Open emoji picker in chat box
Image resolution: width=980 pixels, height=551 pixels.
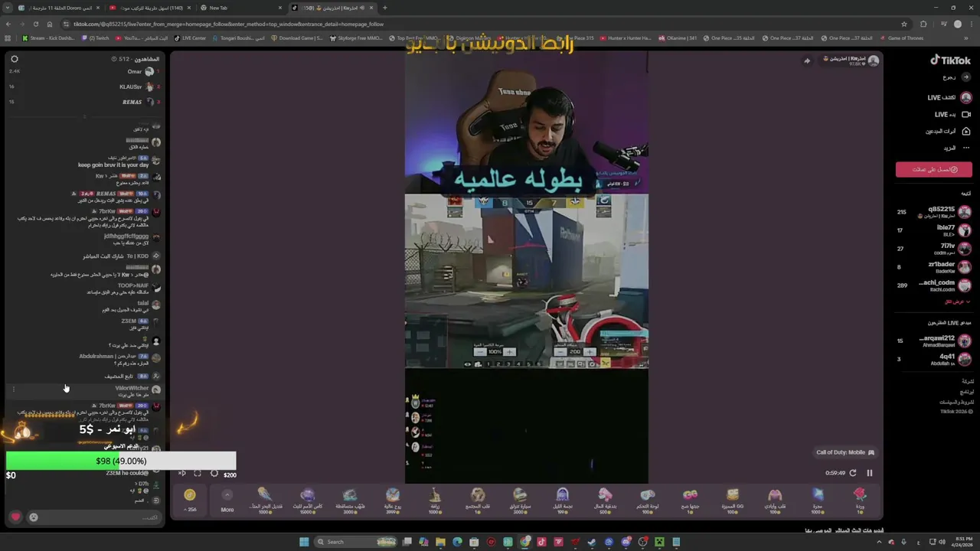(x=34, y=517)
